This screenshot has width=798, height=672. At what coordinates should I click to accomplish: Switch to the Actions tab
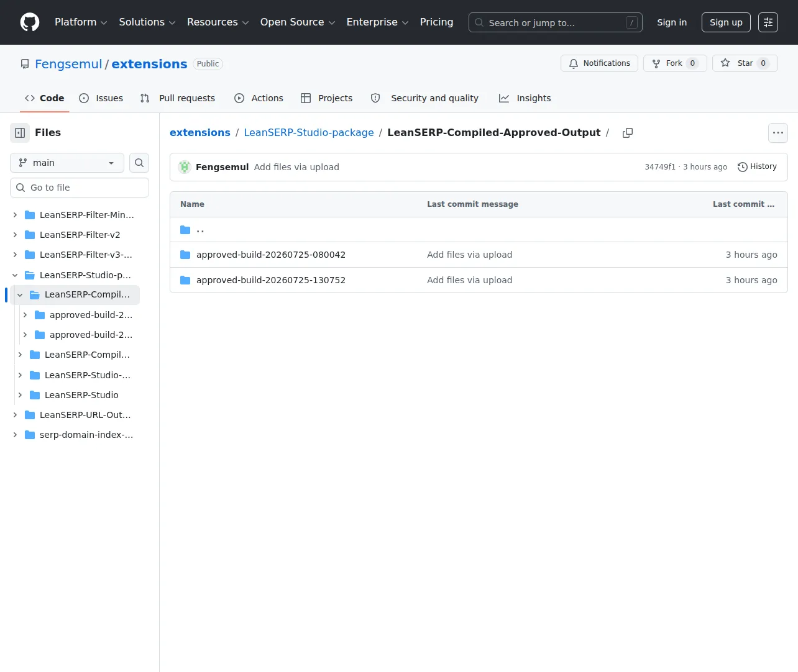259,98
